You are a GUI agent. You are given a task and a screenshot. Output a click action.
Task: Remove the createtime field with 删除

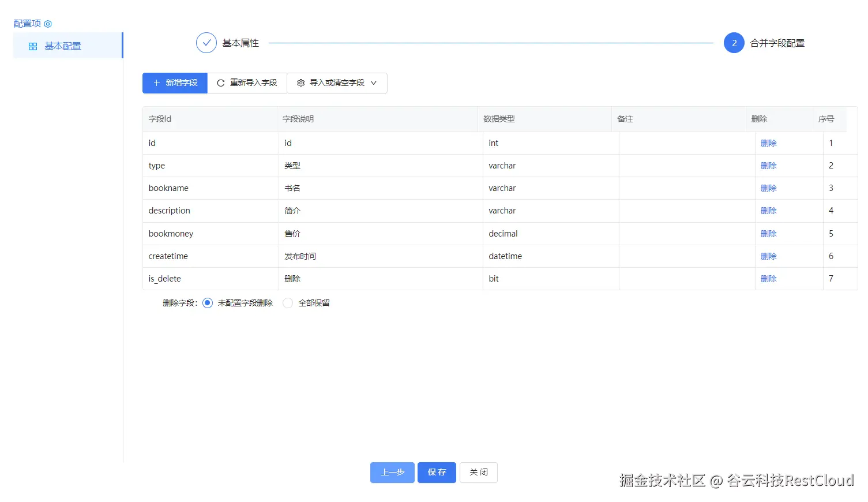click(x=768, y=256)
